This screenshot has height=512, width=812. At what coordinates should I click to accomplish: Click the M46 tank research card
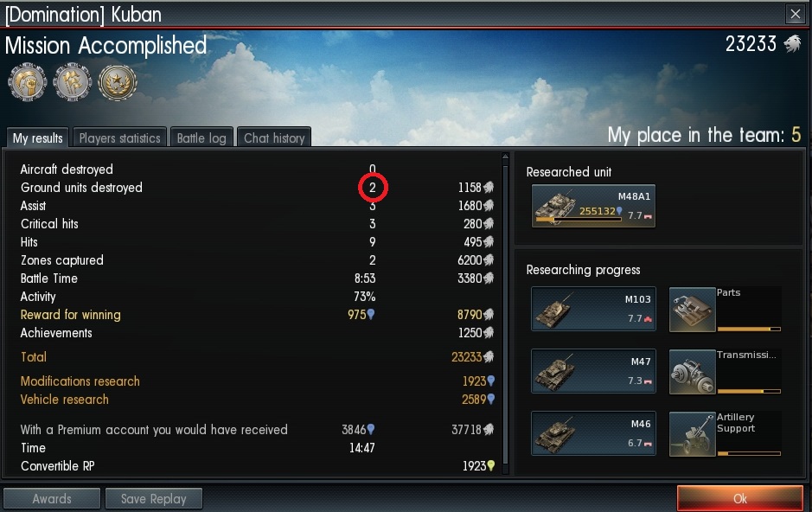click(593, 433)
